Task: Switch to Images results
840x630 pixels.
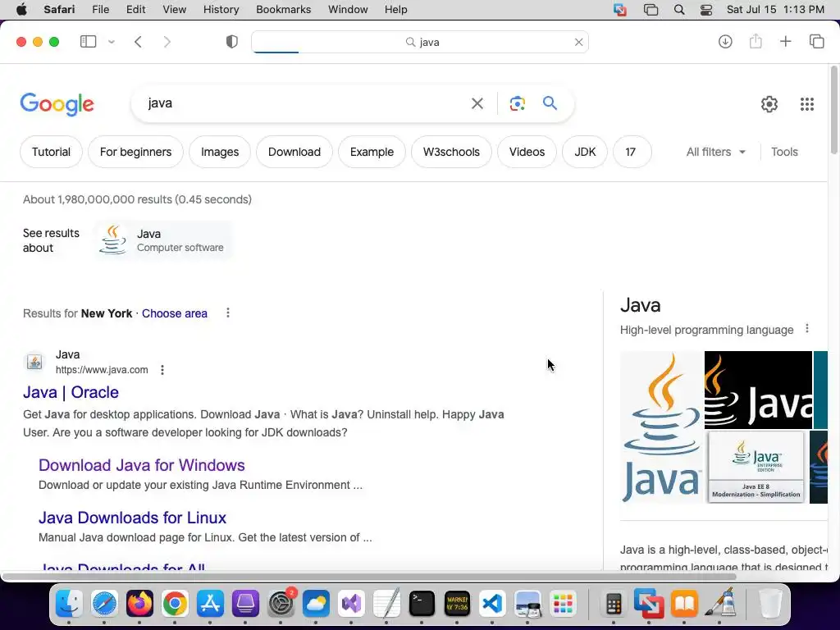Action: [220, 152]
